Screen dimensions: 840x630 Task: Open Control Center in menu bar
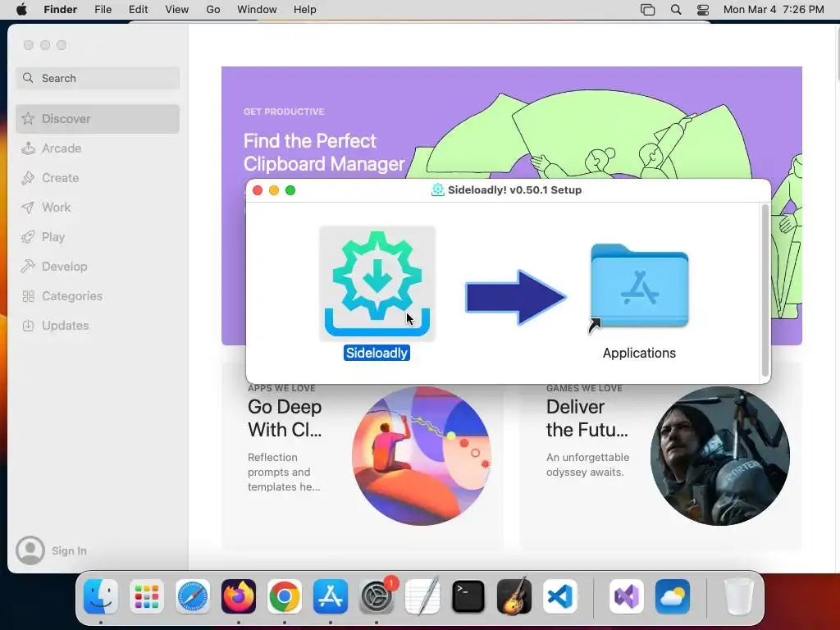[703, 10]
